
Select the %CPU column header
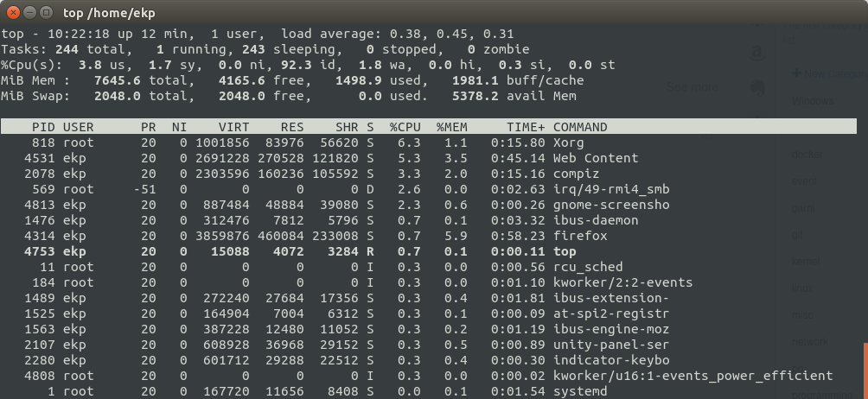coord(405,127)
